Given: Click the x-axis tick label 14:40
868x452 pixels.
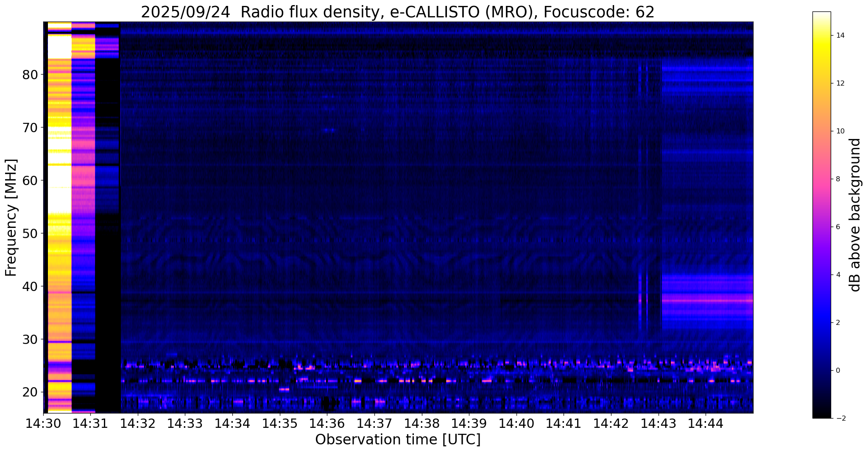Looking at the screenshot, I should click(516, 423).
